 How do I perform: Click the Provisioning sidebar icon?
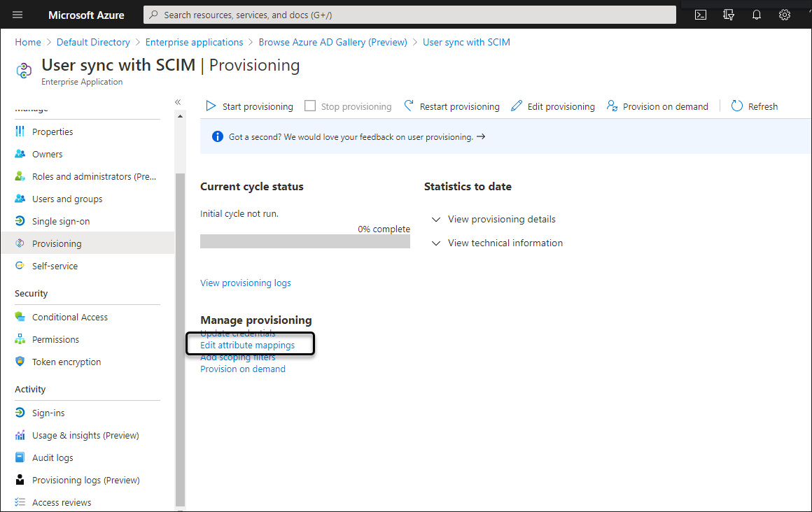point(20,243)
